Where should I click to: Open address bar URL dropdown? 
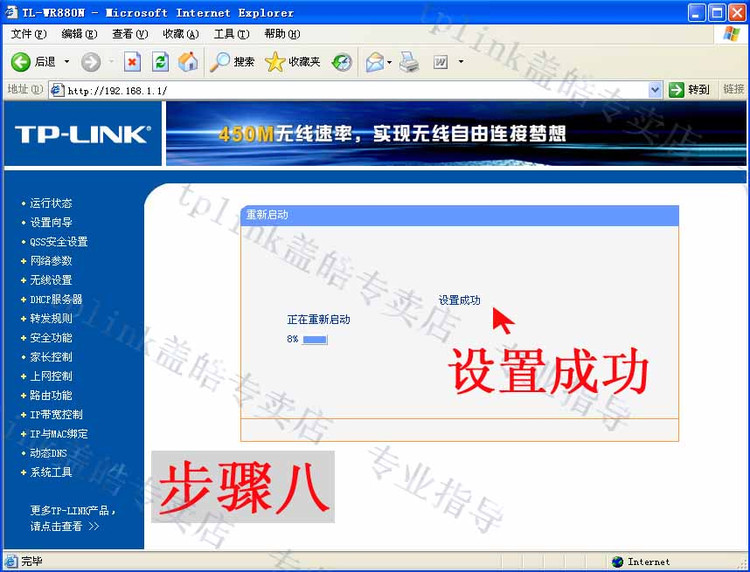pyautogui.click(x=655, y=89)
